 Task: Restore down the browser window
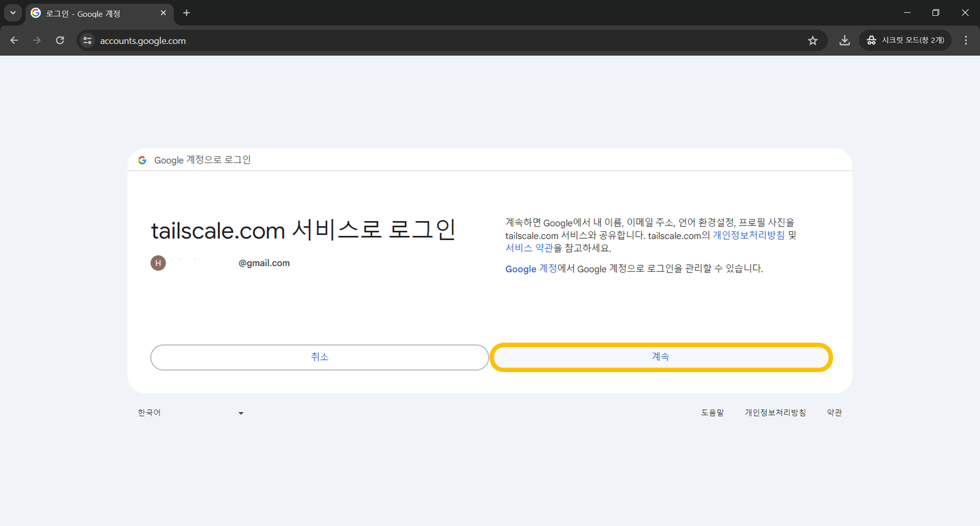click(x=936, y=13)
